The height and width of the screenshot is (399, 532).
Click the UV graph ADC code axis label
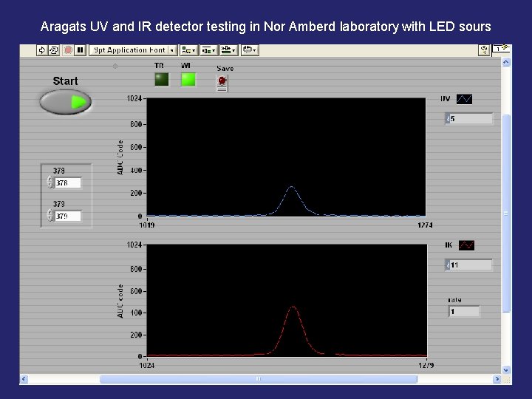[x=120, y=157]
